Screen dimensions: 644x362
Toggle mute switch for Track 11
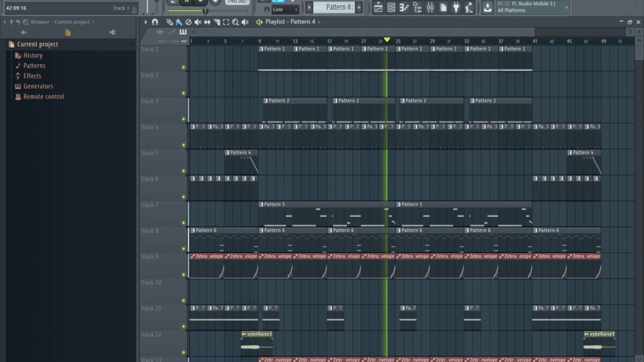coord(183,326)
